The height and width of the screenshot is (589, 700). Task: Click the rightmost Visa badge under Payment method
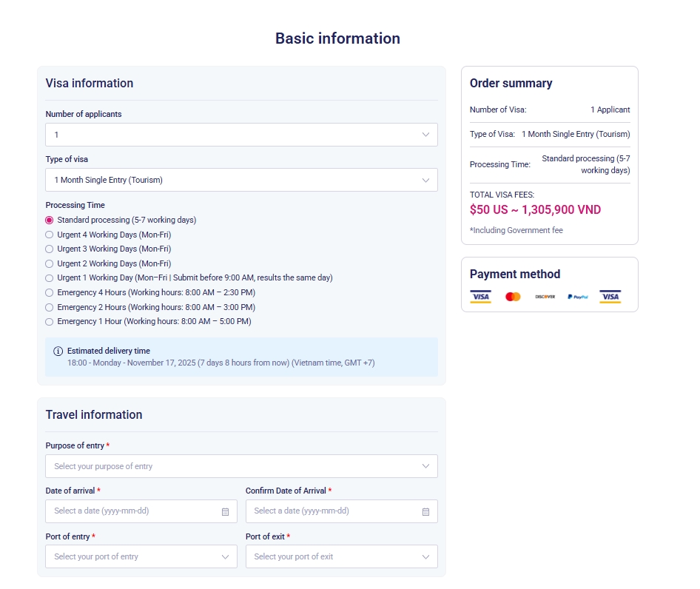[610, 295]
